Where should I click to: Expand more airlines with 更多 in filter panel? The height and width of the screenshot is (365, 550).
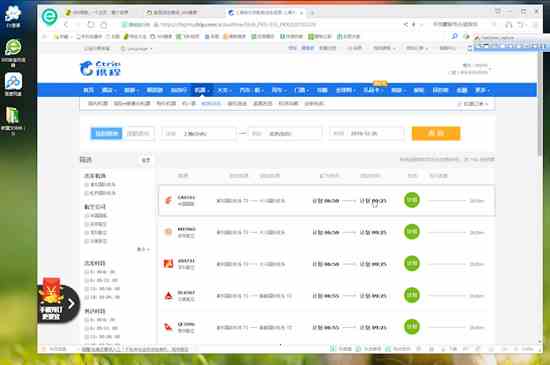143,249
